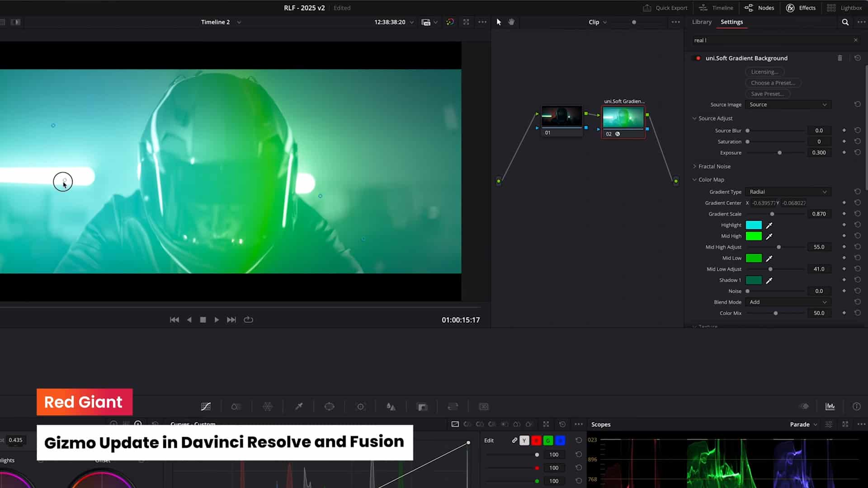Click the effects search magnifier icon
Viewport: 868px width, 488px height.
click(x=845, y=22)
